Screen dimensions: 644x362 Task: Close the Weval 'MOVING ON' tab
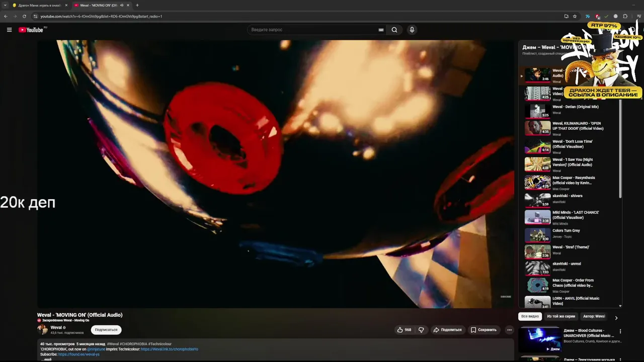tap(128, 5)
